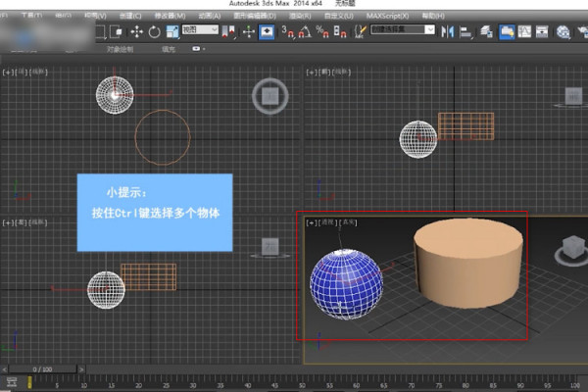Open the 修改器(M) menu
Viewport: 588px width, 392px height.
[170, 16]
